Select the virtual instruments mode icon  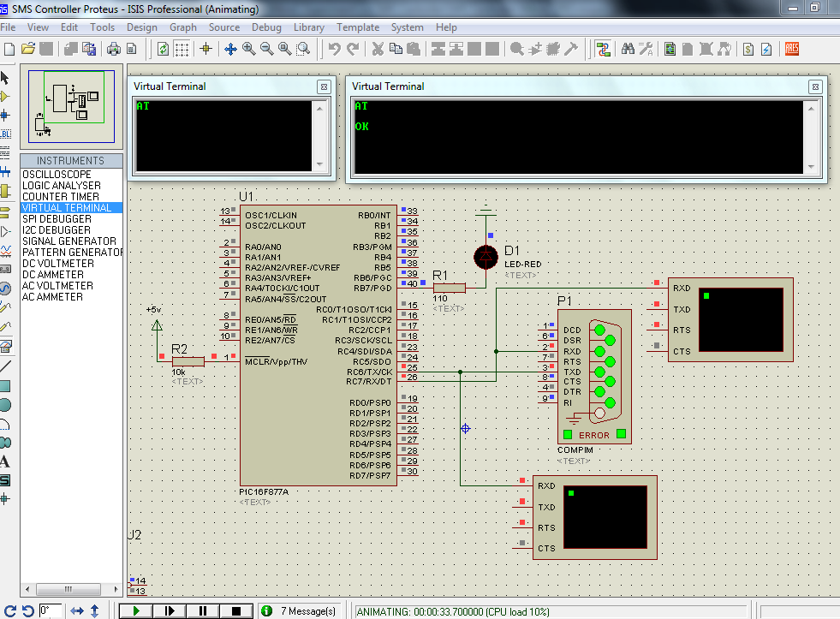tap(5, 346)
